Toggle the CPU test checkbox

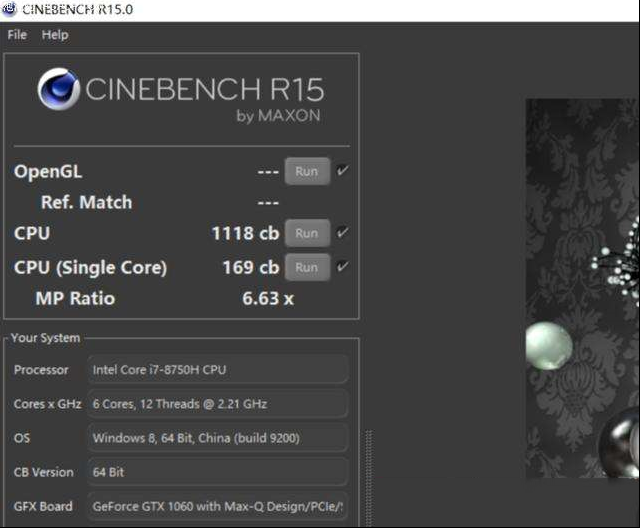[342, 232]
